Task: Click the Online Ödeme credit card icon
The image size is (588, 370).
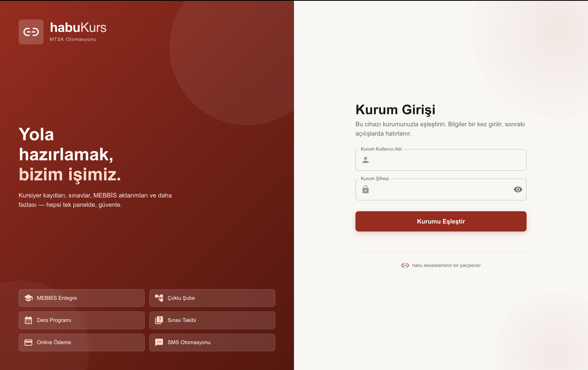Action: pos(28,342)
